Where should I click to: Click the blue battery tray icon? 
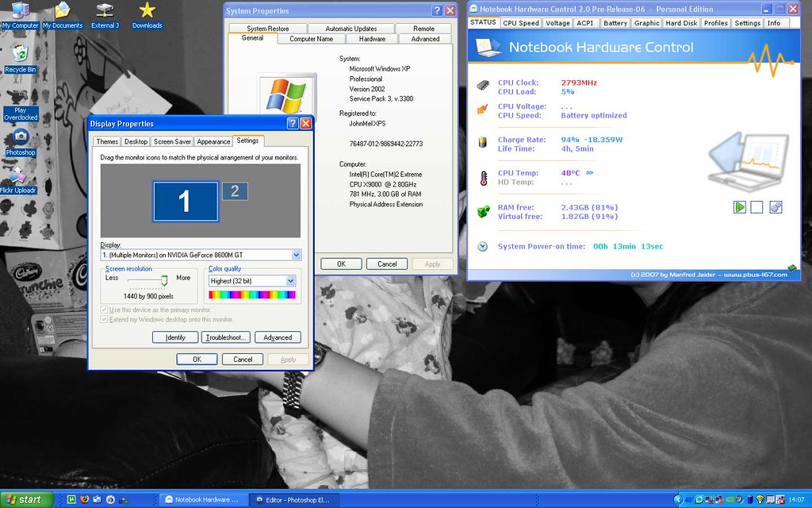coord(750,500)
